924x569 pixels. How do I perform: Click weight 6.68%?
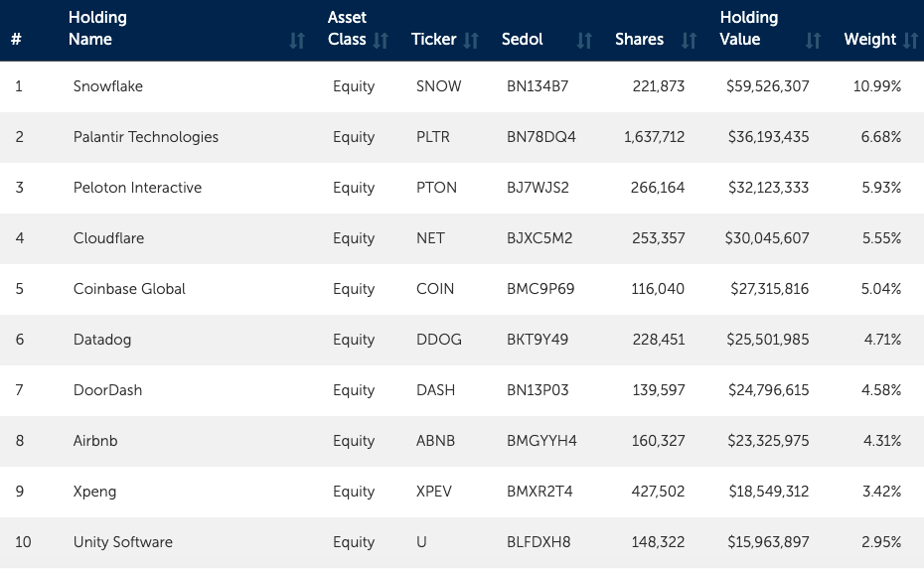881,137
